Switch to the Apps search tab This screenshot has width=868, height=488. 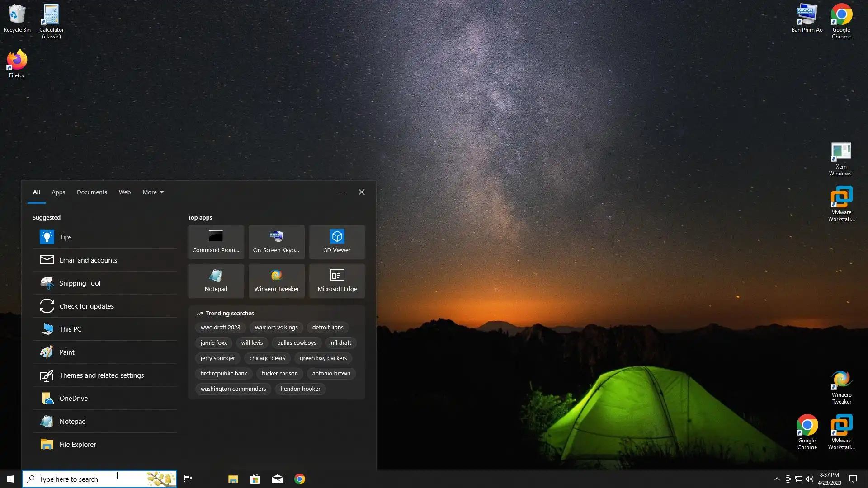[x=58, y=192]
